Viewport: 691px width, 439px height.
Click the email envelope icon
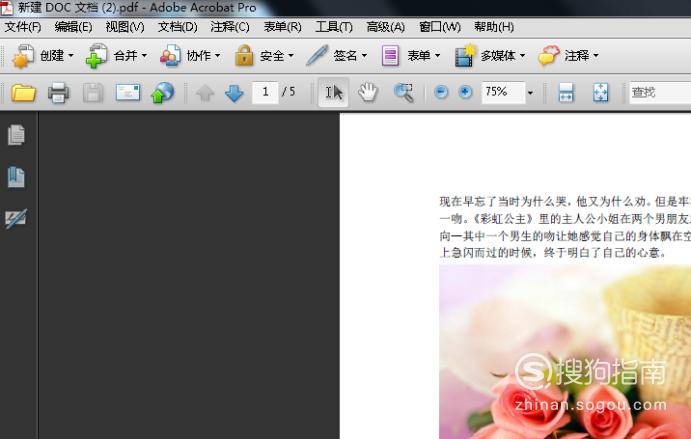pos(128,93)
